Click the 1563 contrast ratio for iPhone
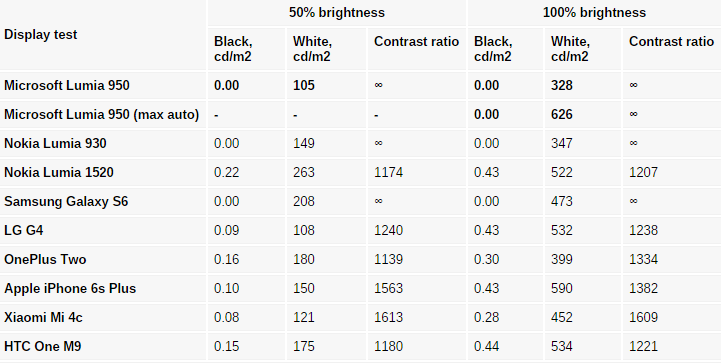721x363 pixels. tap(389, 288)
